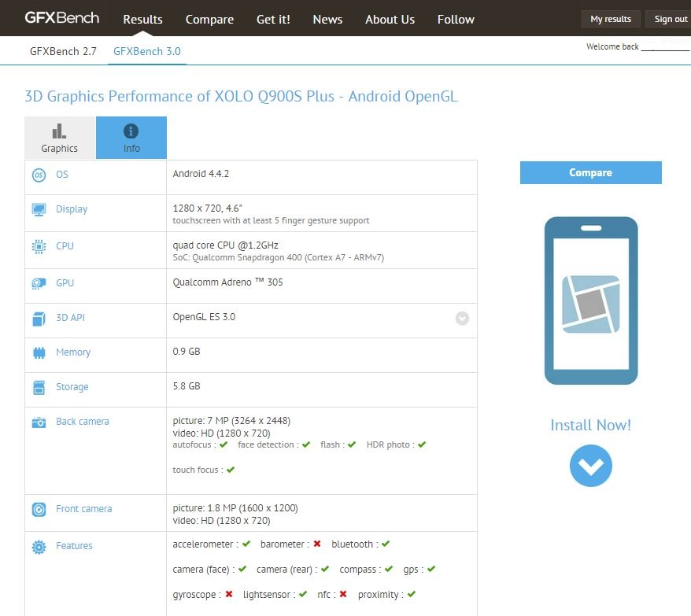Viewport: 691px width, 616px height.
Task: Click the Features label
Action: click(74, 546)
